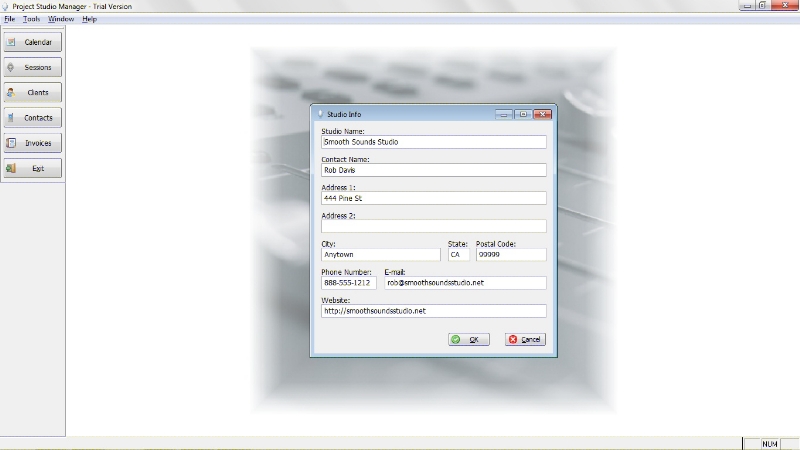Open the Invoices section
The image size is (800, 450).
[33, 143]
